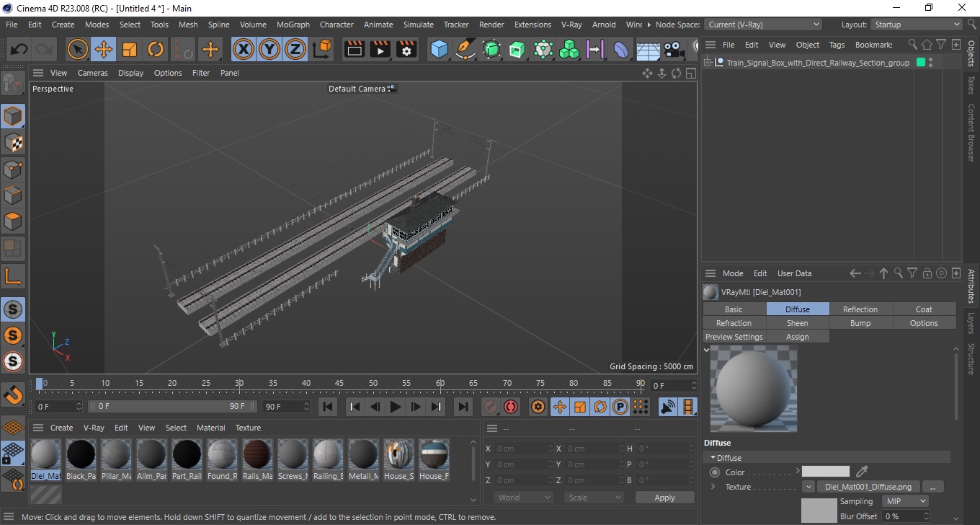
Task: Toggle Autokeying button
Action: [511, 407]
